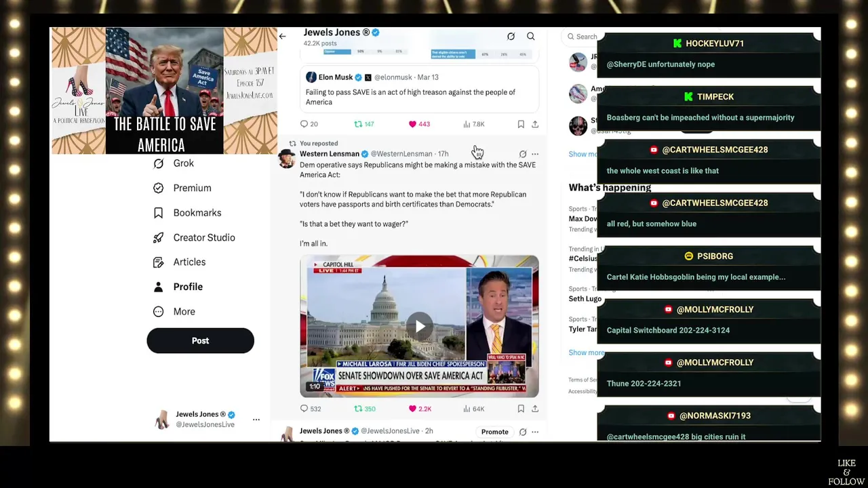Click the 42.2K posts count
Screen dimensions: 868x488
click(320, 43)
